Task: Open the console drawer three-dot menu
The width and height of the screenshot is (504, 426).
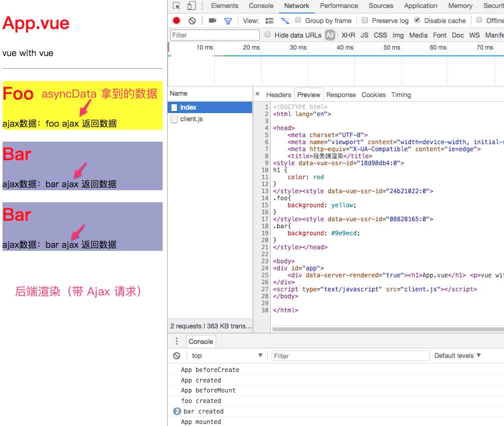Action: coord(177,341)
